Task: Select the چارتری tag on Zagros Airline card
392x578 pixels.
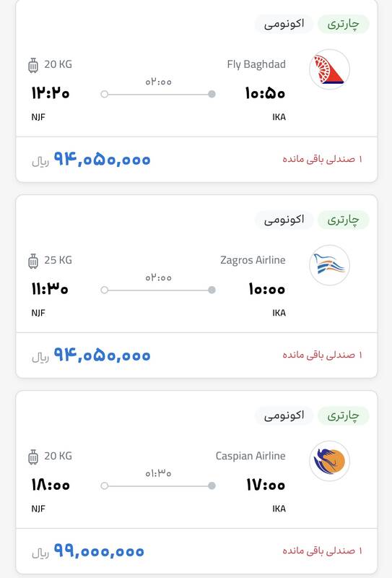Action: coord(343,220)
